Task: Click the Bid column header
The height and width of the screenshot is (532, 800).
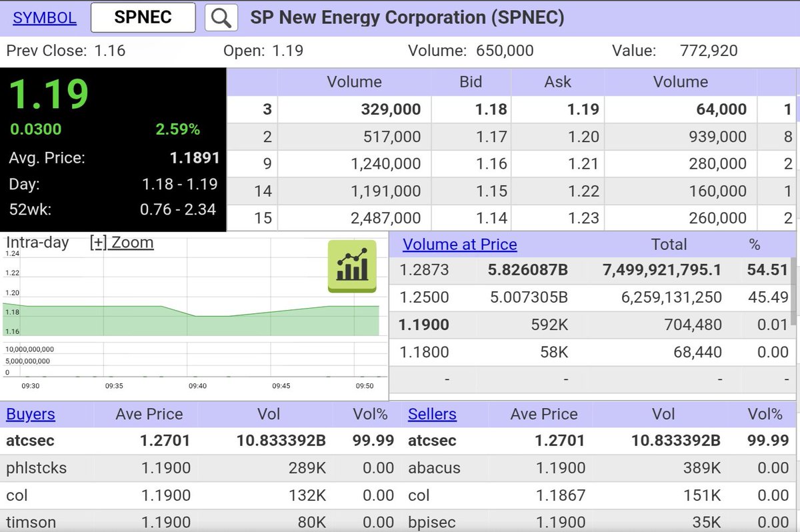Action: [471, 82]
